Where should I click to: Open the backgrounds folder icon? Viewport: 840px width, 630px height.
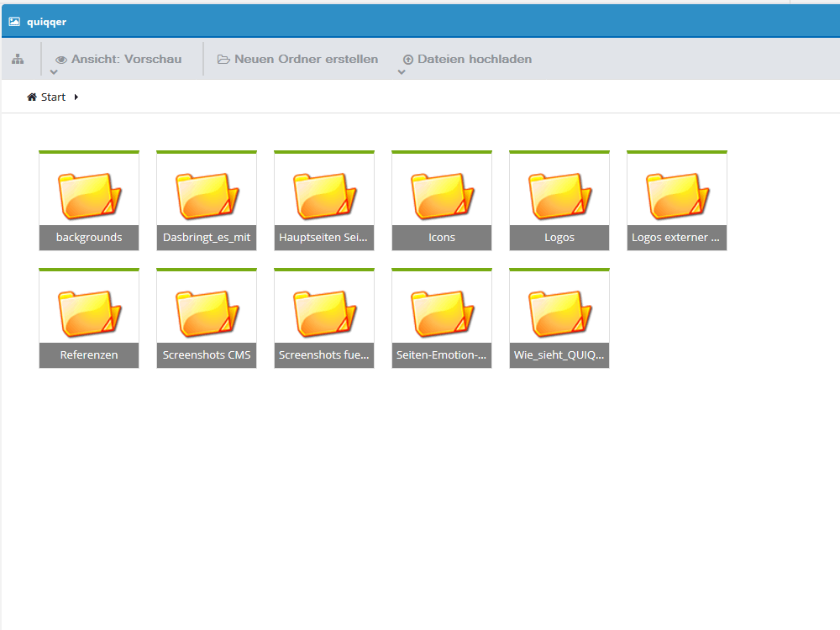point(90,196)
